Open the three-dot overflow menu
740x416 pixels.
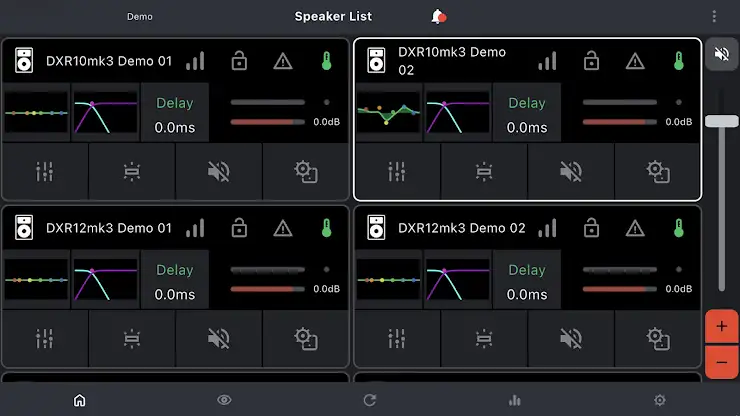tap(714, 17)
